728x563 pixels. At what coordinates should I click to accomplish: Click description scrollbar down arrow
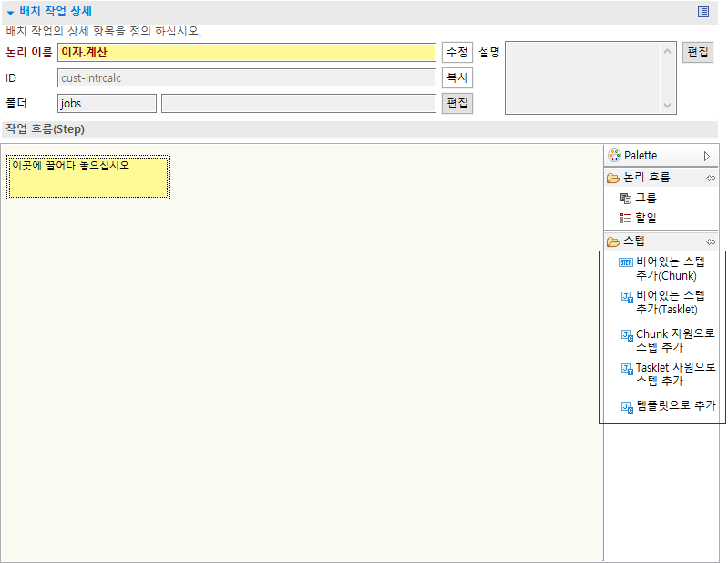point(667,106)
